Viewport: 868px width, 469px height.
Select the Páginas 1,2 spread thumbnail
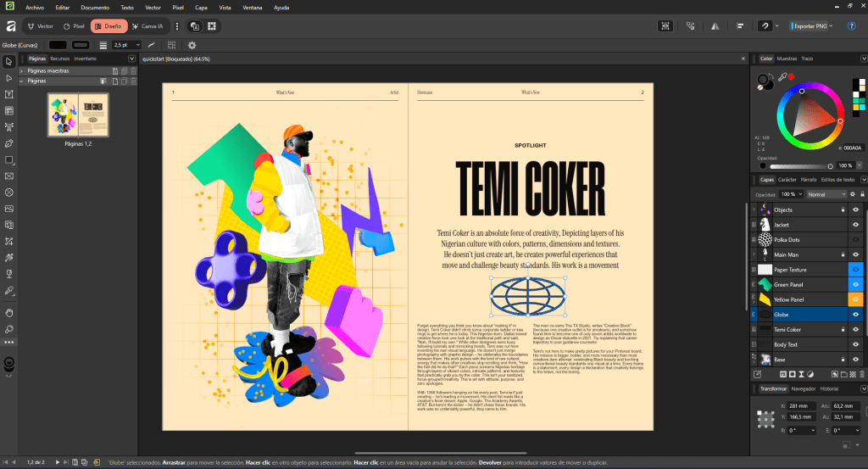(x=78, y=114)
